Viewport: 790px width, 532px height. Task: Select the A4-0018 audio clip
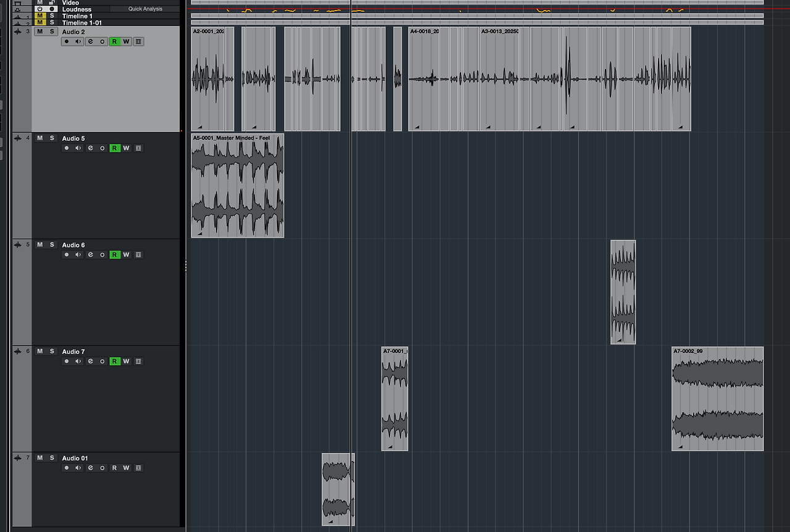tap(423, 79)
